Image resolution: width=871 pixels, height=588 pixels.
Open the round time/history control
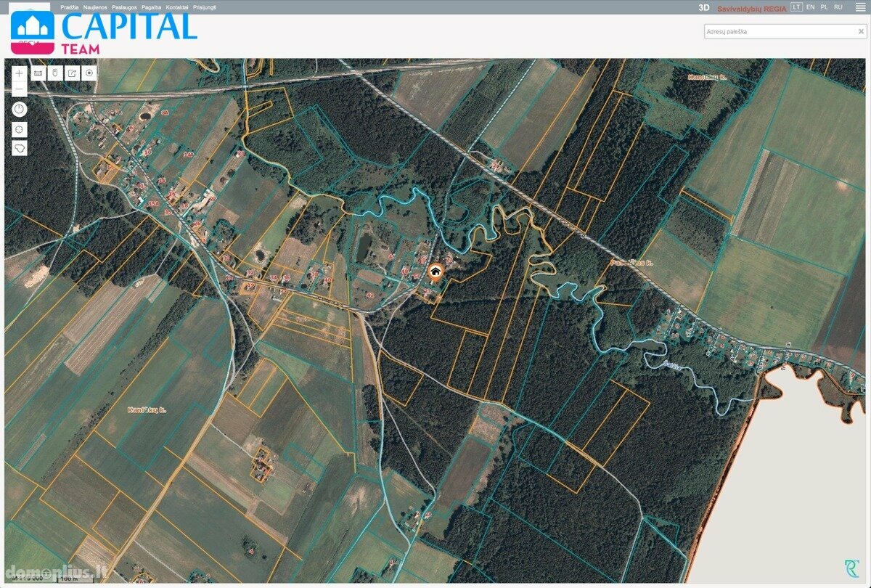point(20,110)
